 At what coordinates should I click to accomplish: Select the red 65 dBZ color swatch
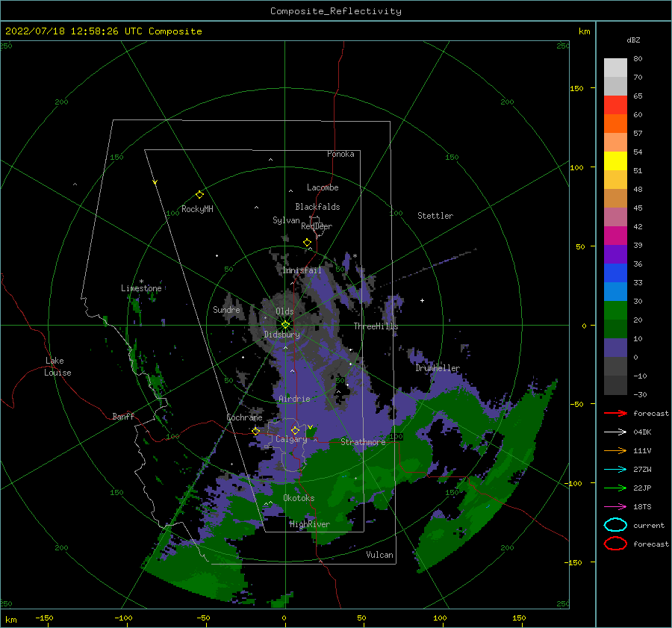click(615, 105)
